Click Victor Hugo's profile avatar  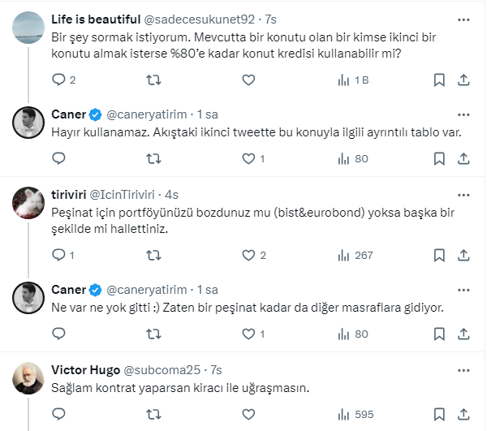click(28, 377)
